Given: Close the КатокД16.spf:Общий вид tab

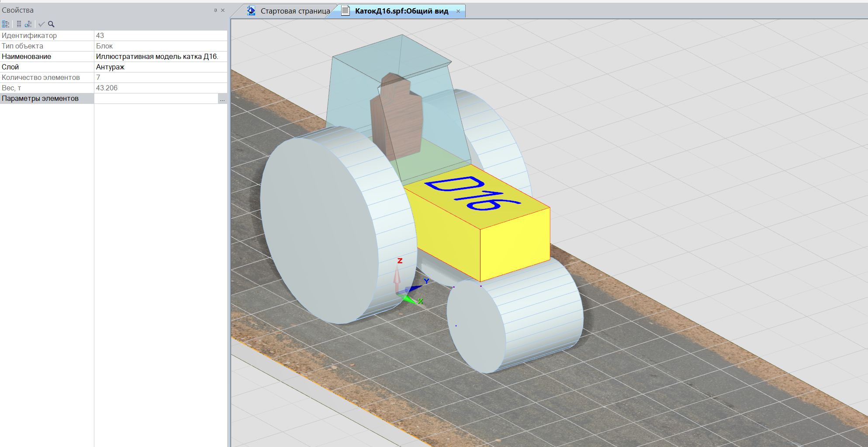Looking at the screenshot, I should (458, 11).
